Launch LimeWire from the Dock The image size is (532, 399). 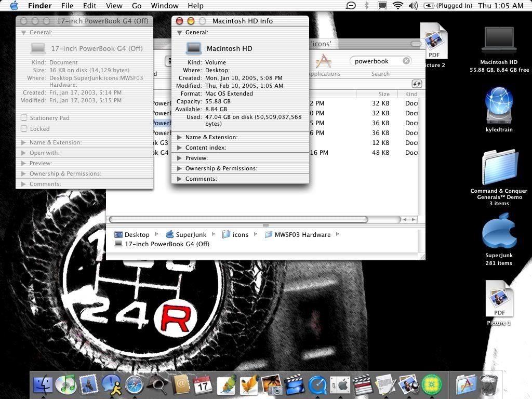tap(432, 385)
